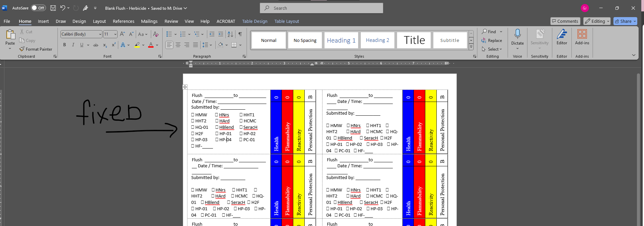Click the Paste clipboard icon
The height and width of the screenshot is (226, 644).
(10, 35)
